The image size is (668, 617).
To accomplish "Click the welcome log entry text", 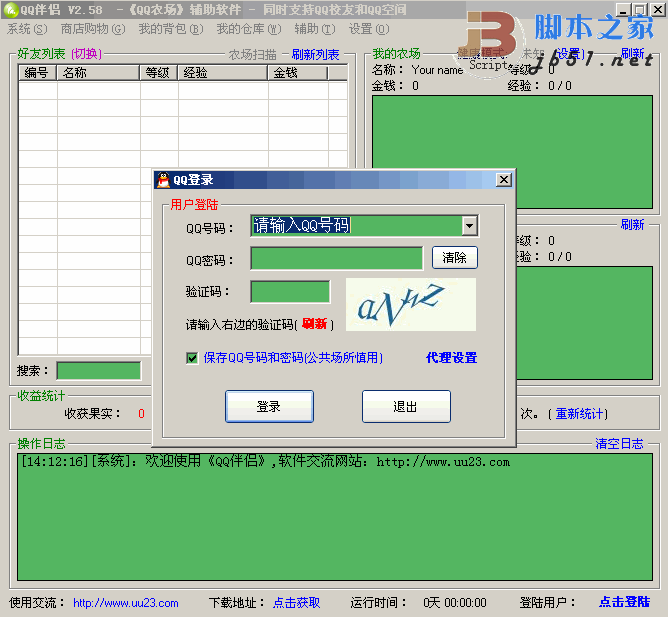I will [265, 461].
